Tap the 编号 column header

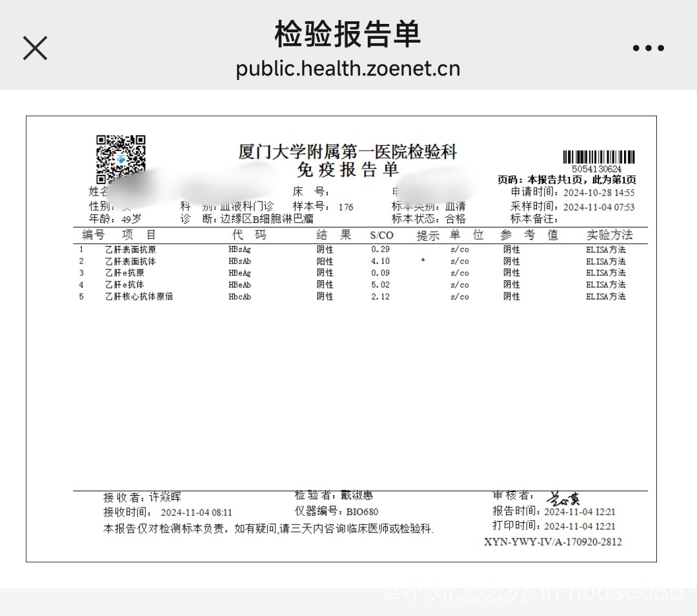coord(94,235)
